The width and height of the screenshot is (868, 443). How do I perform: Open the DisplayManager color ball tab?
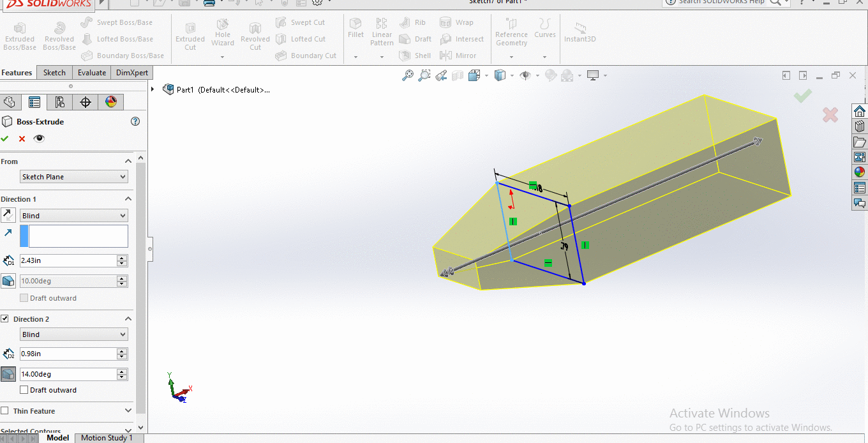(111, 102)
